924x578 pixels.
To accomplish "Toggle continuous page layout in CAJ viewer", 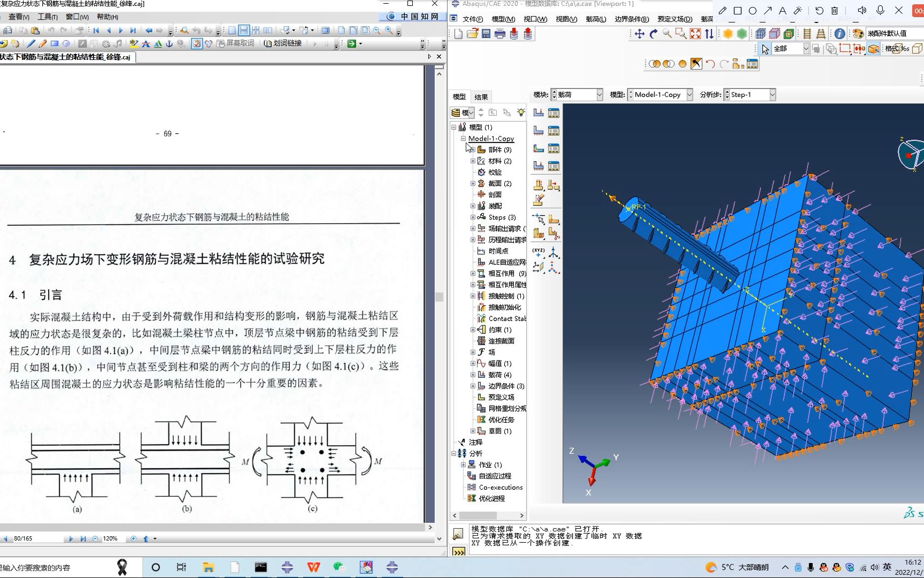I will coord(244,31).
